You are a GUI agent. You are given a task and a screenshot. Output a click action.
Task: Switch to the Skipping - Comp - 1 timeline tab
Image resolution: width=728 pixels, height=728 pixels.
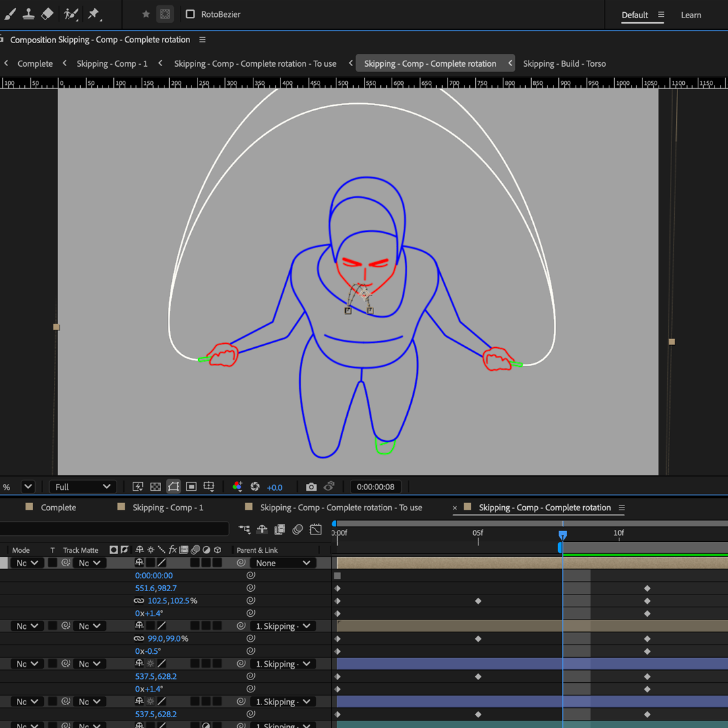click(x=167, y=508)
